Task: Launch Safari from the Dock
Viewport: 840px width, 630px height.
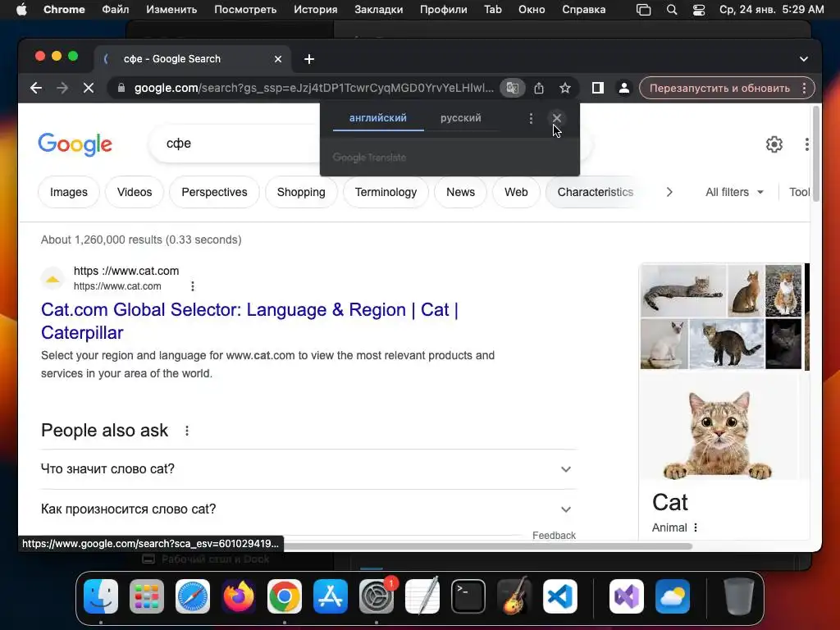Action: pyautogui.click(x=193, y=596)
